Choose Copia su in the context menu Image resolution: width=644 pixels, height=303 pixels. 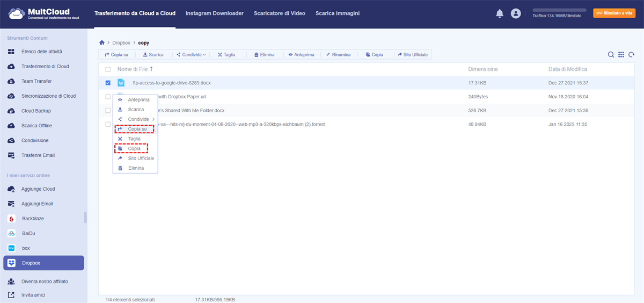(x=135, y=129)
